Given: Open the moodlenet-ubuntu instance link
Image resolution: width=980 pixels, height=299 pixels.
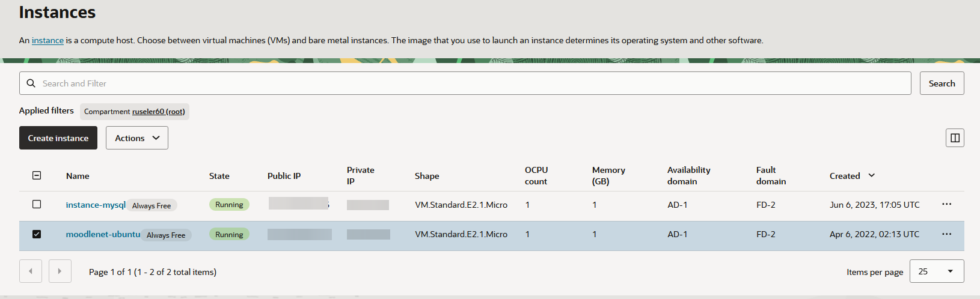Looking at the screenshot, I should point(103,234).
